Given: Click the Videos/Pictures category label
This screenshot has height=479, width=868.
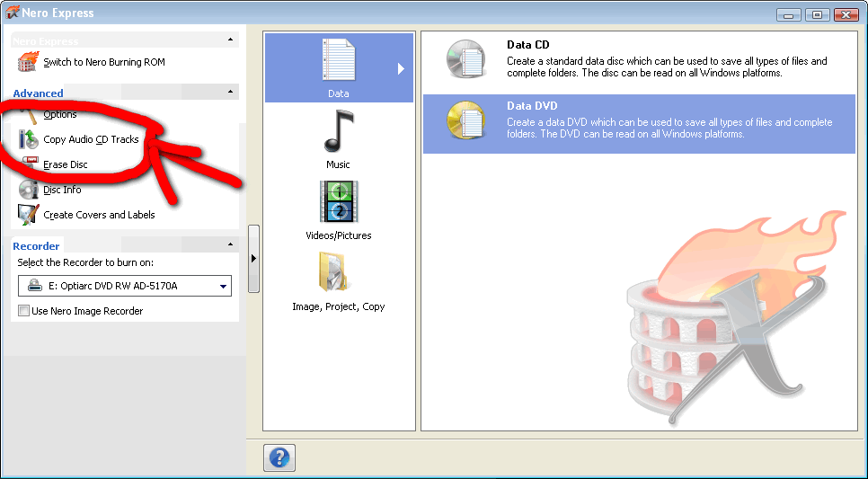Looking at the screenshot, I should [x=339, y=235].
